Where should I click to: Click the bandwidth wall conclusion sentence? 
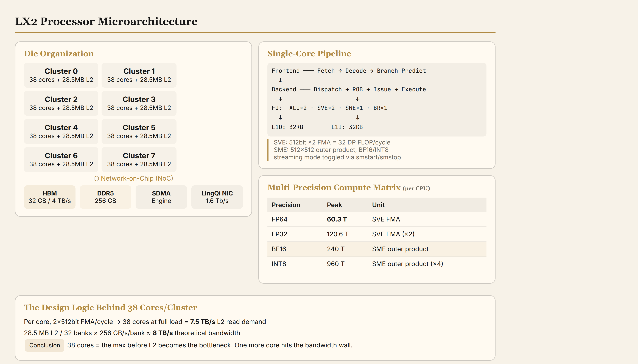click(210, 345)
